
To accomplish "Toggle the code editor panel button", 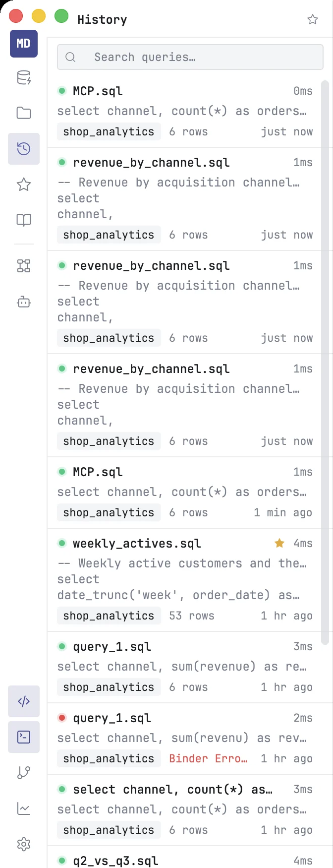I will tap(24, 701).
